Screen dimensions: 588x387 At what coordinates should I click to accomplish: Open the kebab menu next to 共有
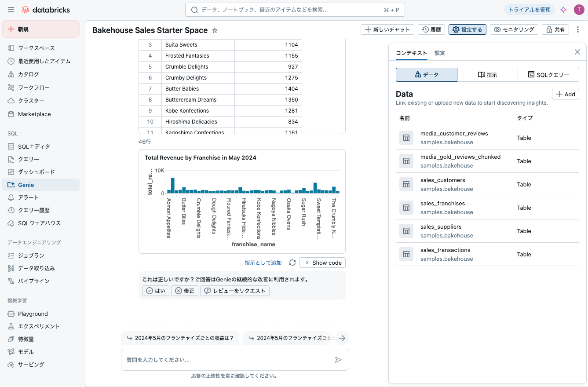coord(578,29)
